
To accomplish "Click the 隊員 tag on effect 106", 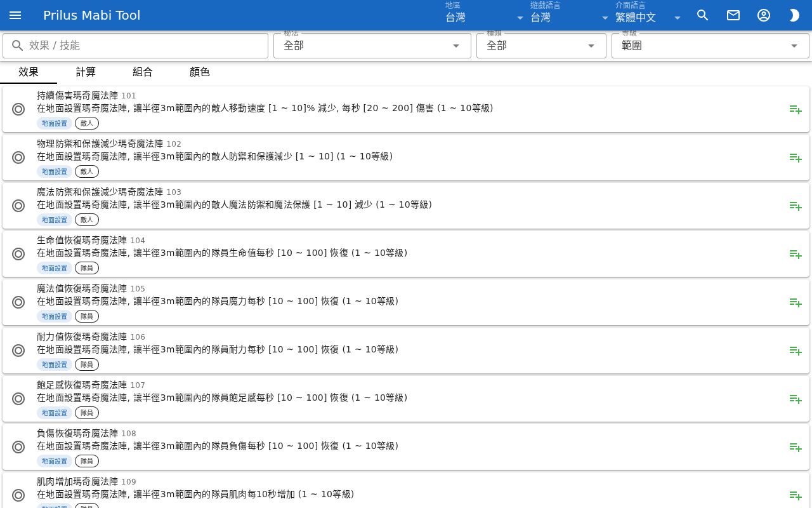I will point(87,364).
